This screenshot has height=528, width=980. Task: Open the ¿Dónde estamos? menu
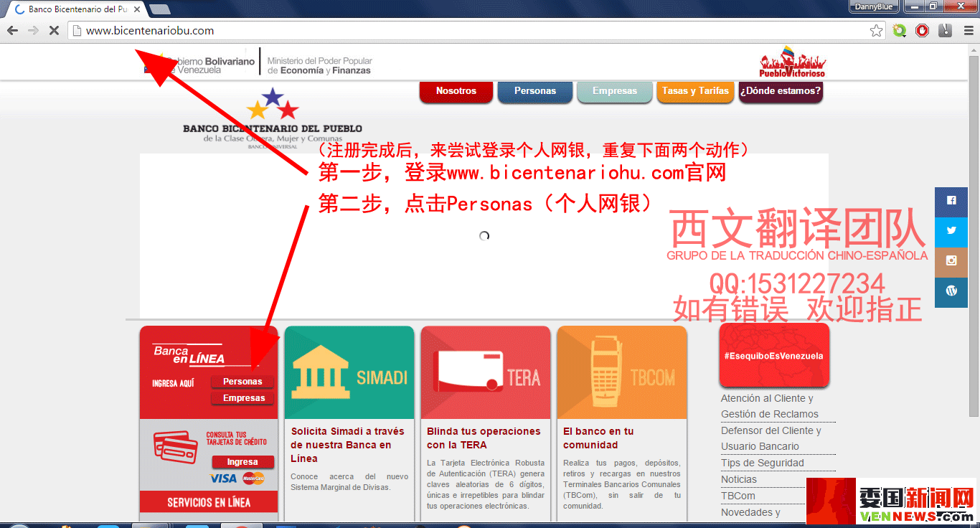pos(781,91)
